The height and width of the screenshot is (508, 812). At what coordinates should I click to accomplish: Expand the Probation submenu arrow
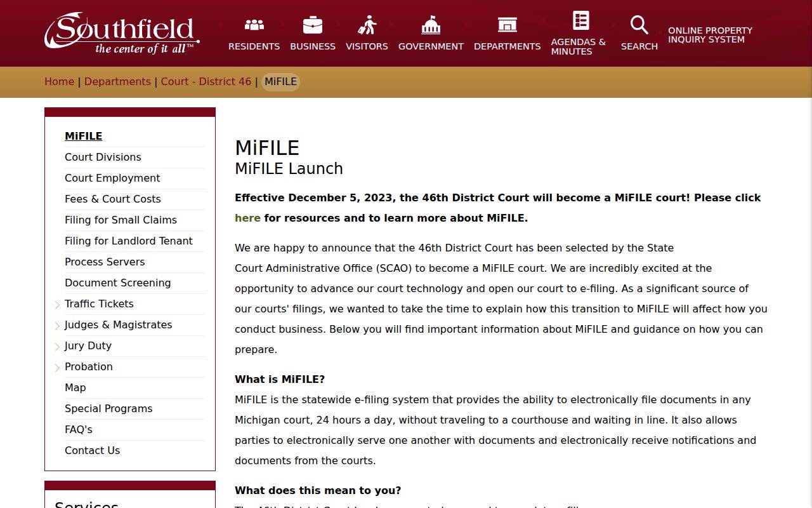tap(57, 368)
